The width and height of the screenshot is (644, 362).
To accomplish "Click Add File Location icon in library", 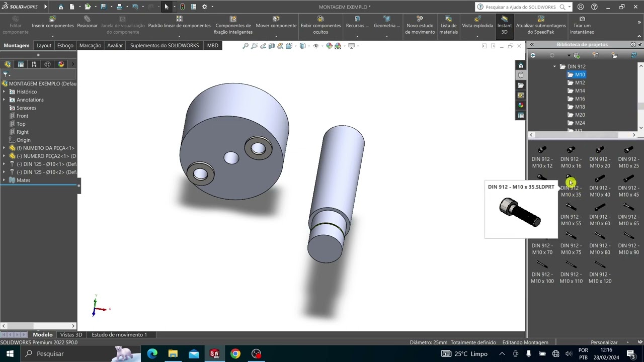I will click(577, 55).
